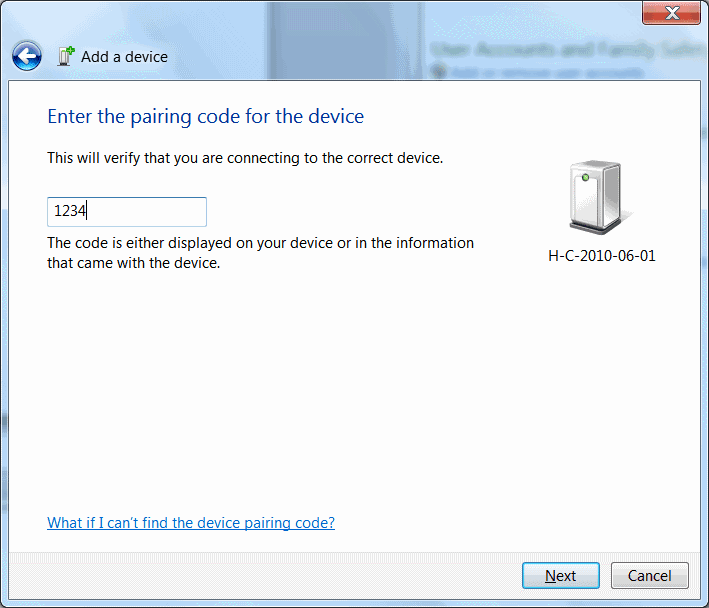Click the pairing code input field
The height and width of the screenshot is (608, 709).
127,212
